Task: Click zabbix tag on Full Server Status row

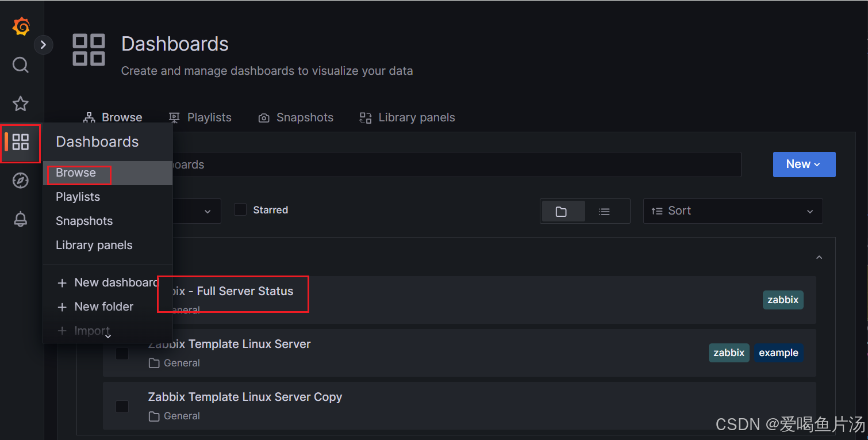Action: coord(783,300)
